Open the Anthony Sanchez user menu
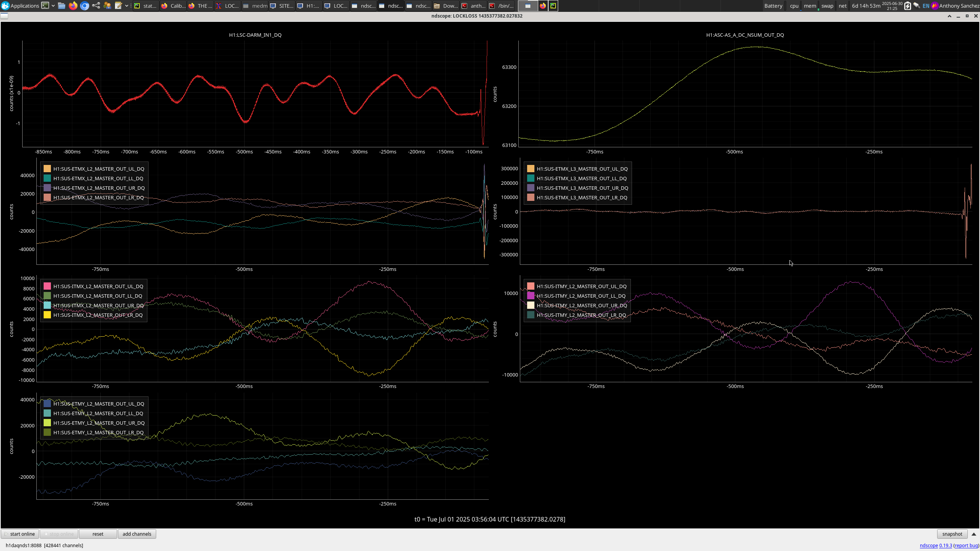 coord(955,6)
